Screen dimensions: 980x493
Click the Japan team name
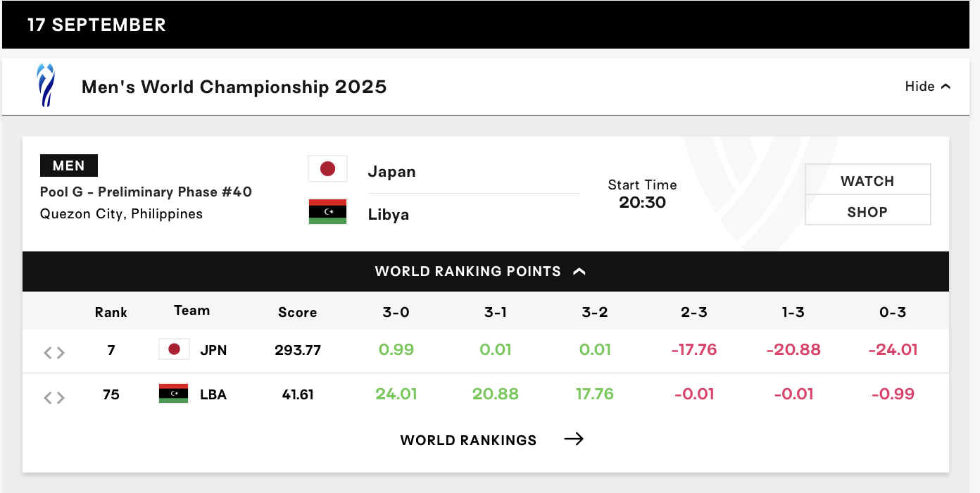391,172
